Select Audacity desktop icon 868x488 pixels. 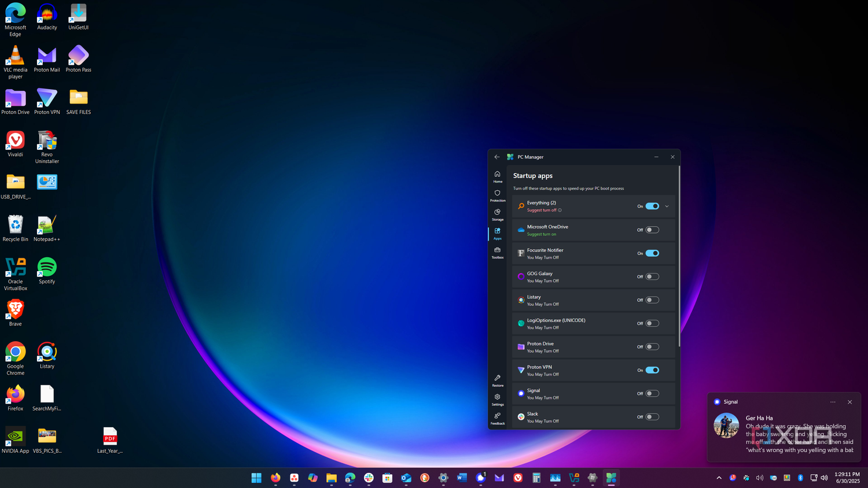47,17
